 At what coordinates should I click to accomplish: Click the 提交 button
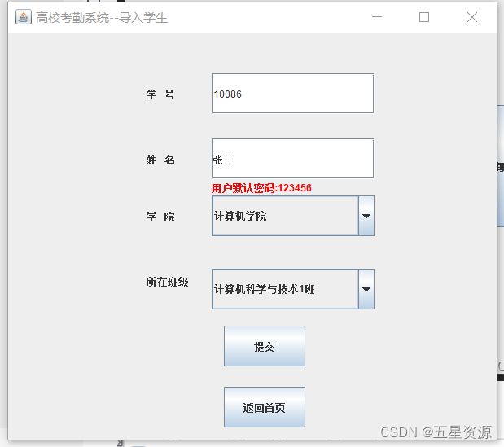tap(265, 346)
